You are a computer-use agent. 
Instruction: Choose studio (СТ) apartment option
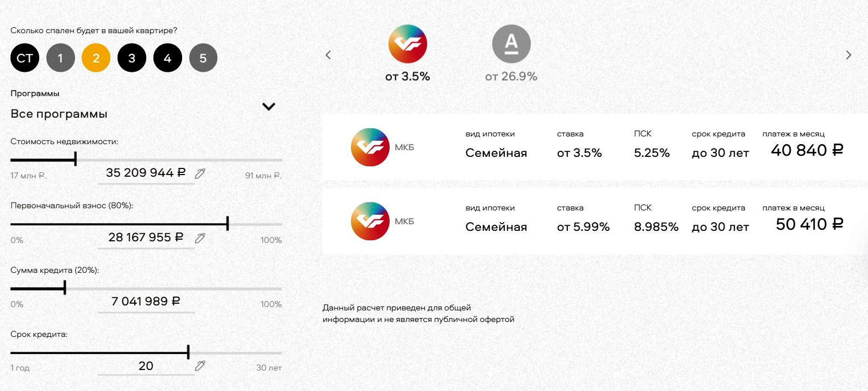click(25, 58)
